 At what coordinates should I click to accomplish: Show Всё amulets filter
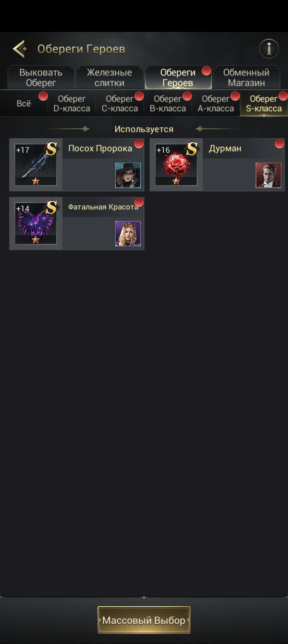tap(24, 103)
